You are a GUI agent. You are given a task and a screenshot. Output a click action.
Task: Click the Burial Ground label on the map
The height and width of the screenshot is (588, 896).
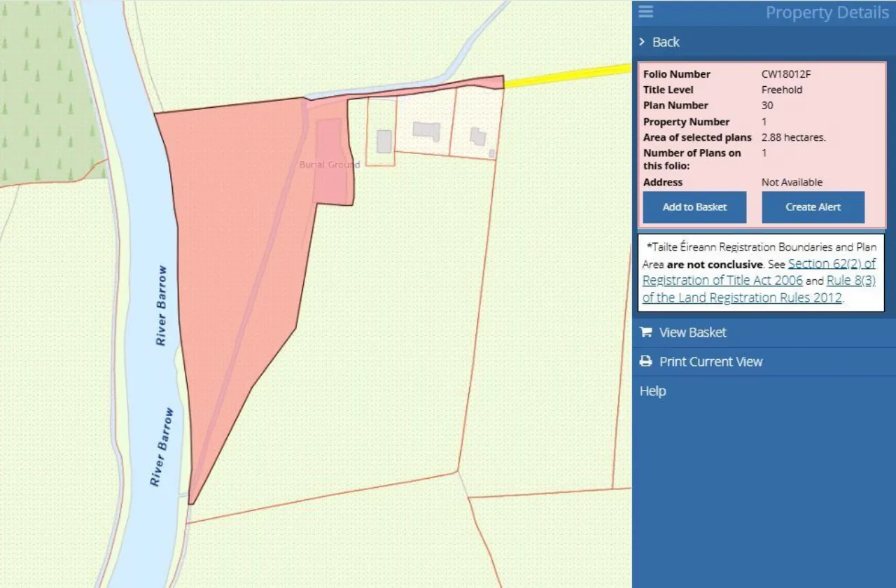[x=328, y=165]
